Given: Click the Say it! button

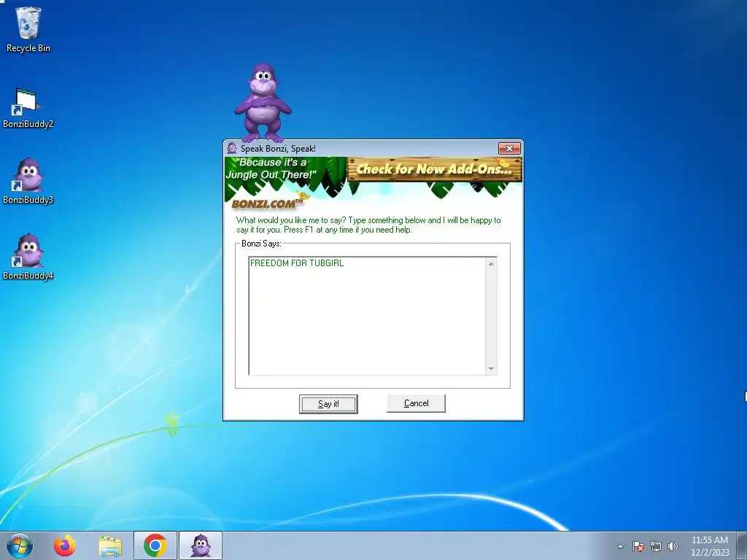Looking at the screenshot, I should pyautogui.click(x=328, y=404).
